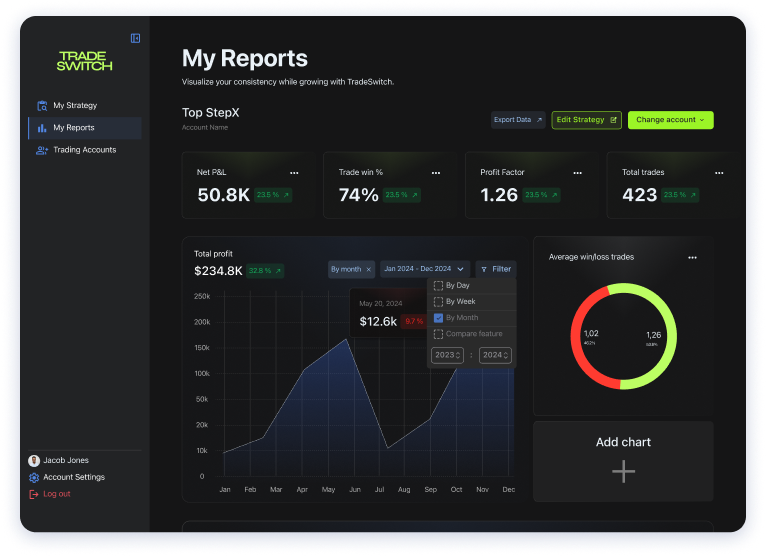Enable the By Day checkbox
This screenshot has height=557, width=766.
[x=438, y=286]
